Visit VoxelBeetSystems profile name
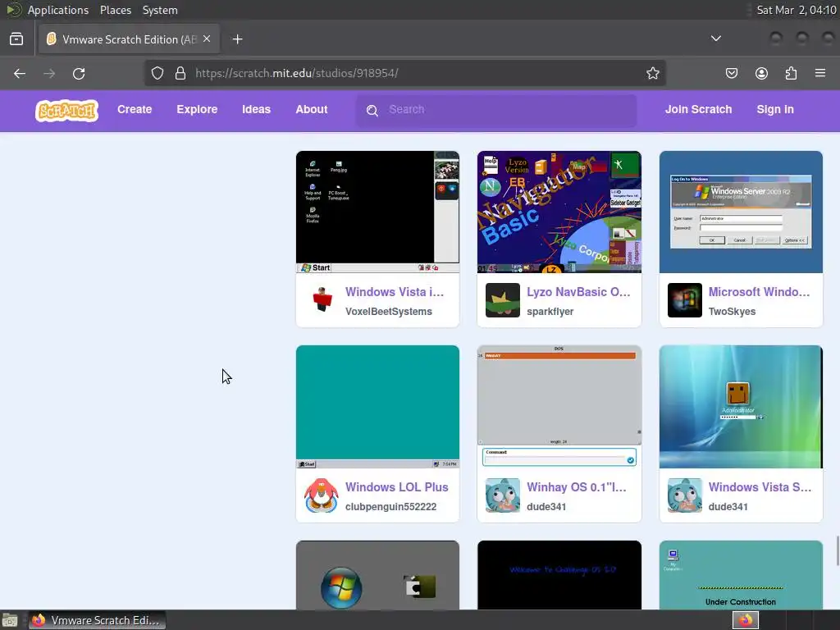 tap(388, 312)
